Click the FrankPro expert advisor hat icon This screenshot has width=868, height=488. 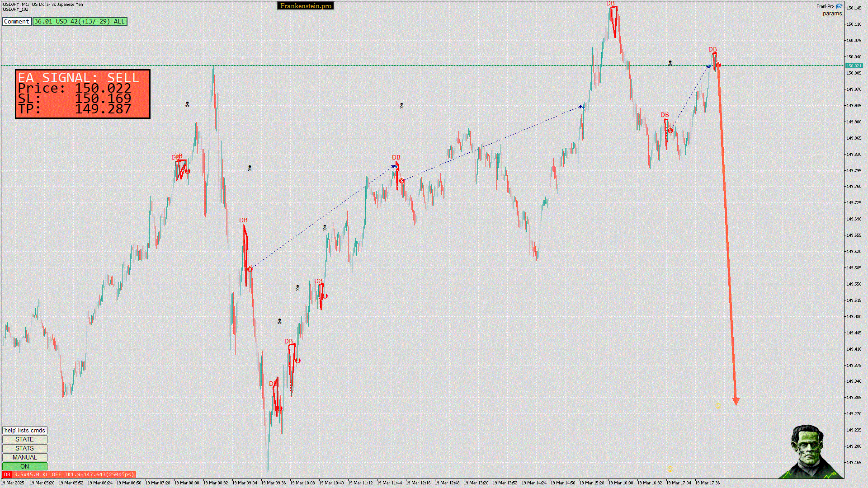point(839,6)
